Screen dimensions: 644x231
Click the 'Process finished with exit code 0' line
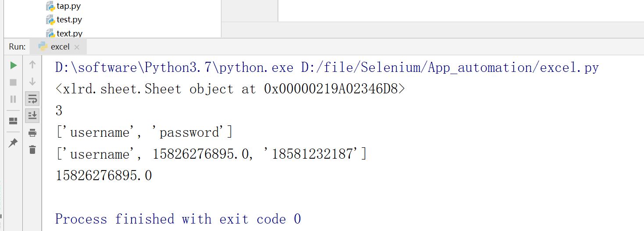[178, 219]
